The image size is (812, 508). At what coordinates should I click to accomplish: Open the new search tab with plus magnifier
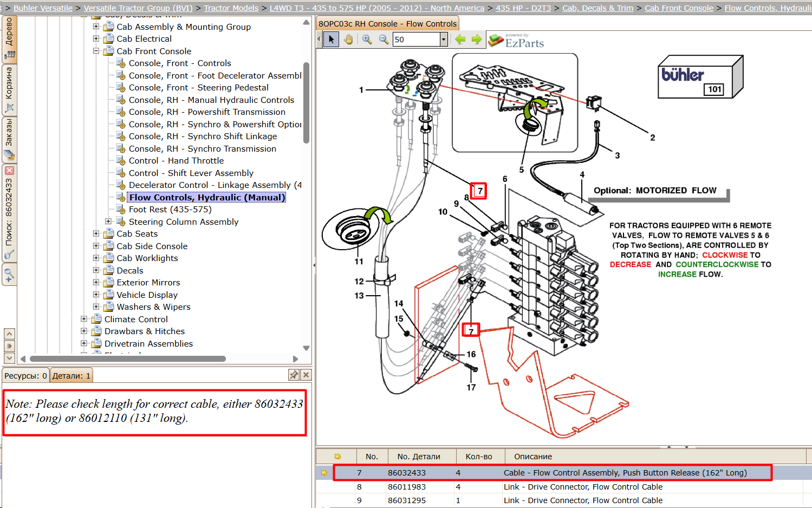(9, 275)
